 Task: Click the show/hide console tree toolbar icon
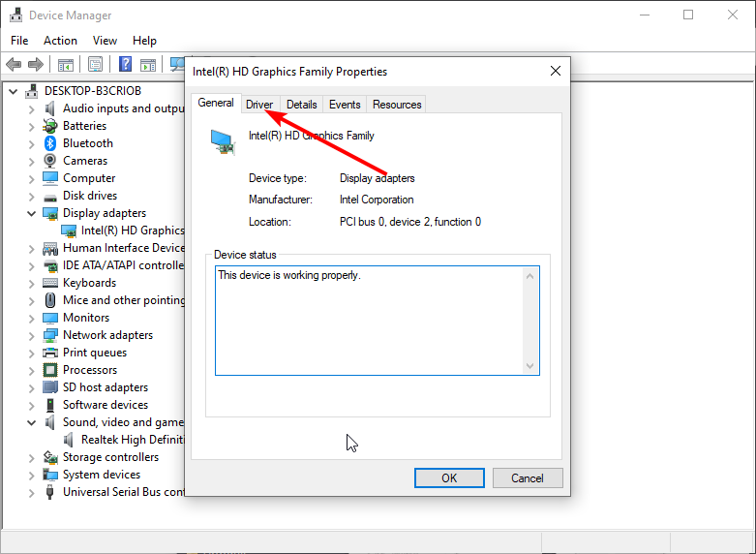coord(66,64)
